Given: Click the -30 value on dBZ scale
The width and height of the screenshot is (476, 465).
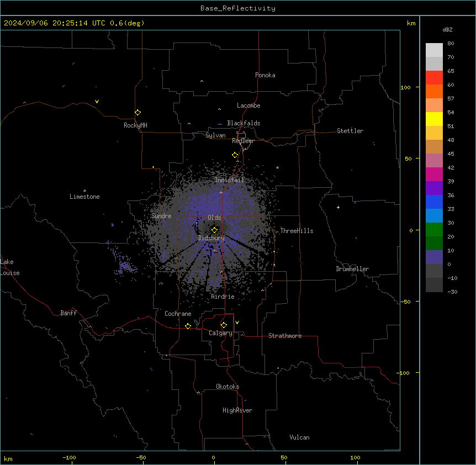Looking at the screenshot, I should point(452,292).
